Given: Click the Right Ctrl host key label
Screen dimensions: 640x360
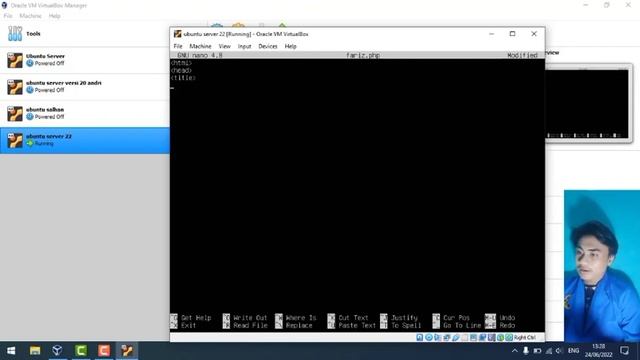Looking at the screenshot, I should click(x=525, y=338).
